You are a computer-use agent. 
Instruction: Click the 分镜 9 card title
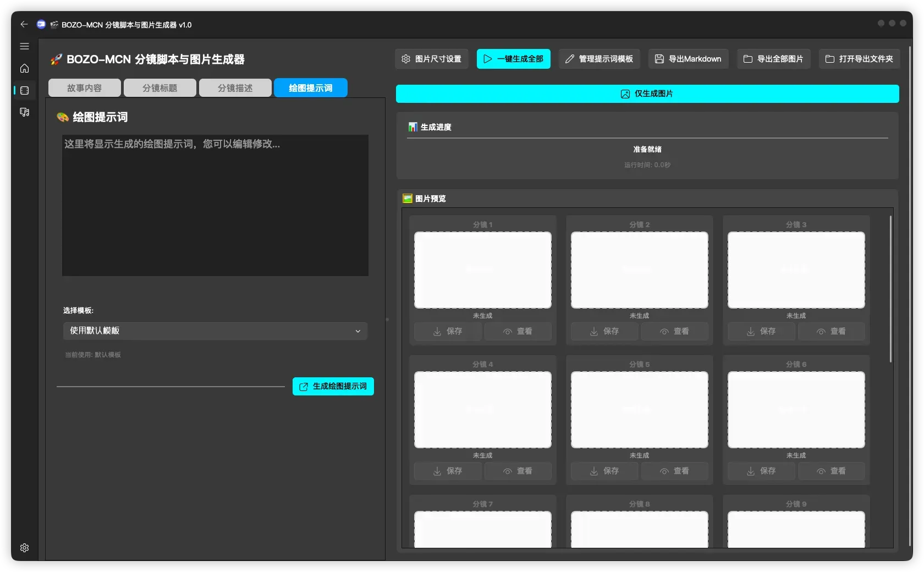[x=796, y=504]
